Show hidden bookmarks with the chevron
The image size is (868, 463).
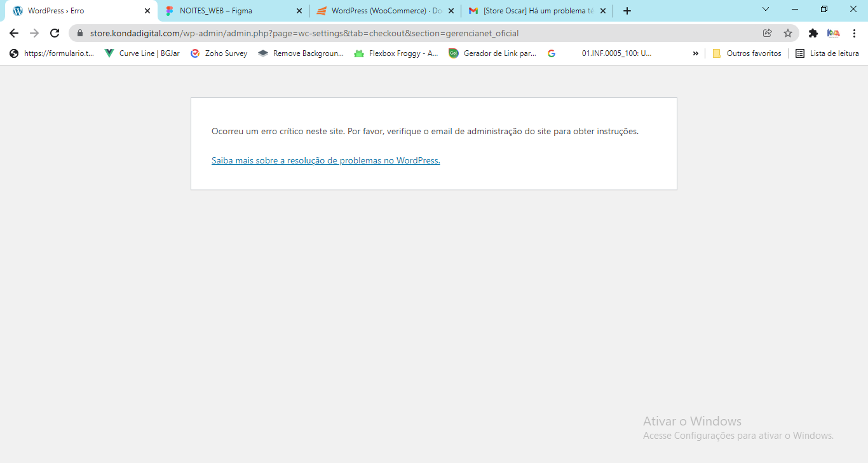(x=695, y=53)
